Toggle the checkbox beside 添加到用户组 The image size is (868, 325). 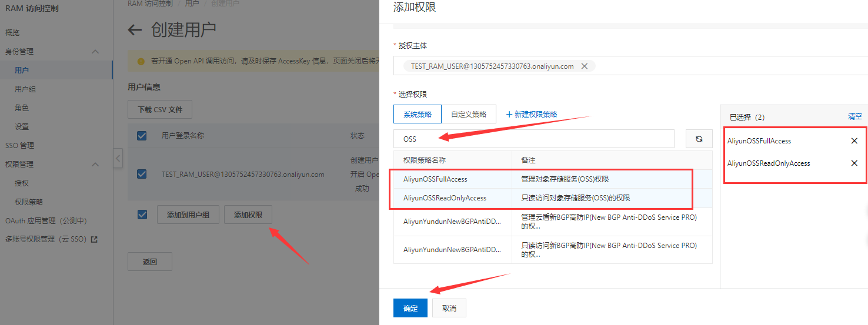[x=142, y=215]
